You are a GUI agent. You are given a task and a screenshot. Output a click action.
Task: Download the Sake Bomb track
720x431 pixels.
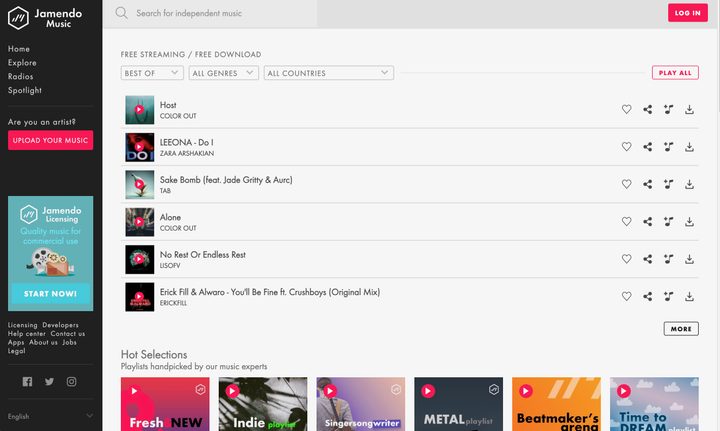pyautogui.click(x=689, y=185)
